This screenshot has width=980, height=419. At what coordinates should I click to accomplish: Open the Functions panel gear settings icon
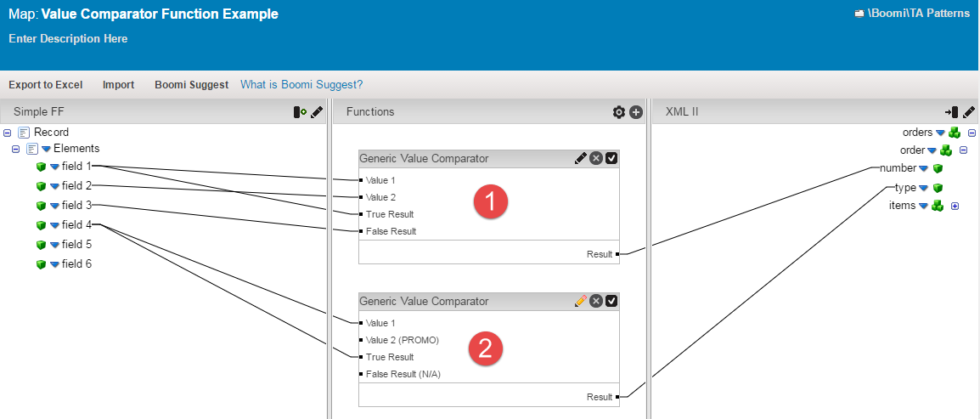pyautogui.click(x=619, y=112)
